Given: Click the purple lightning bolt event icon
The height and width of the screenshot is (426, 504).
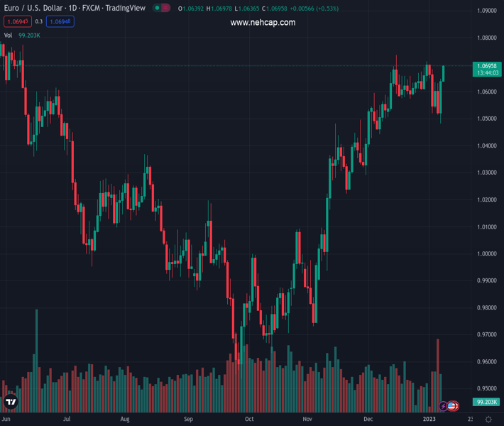Looking at the screenshot, I should pos(444,406).
